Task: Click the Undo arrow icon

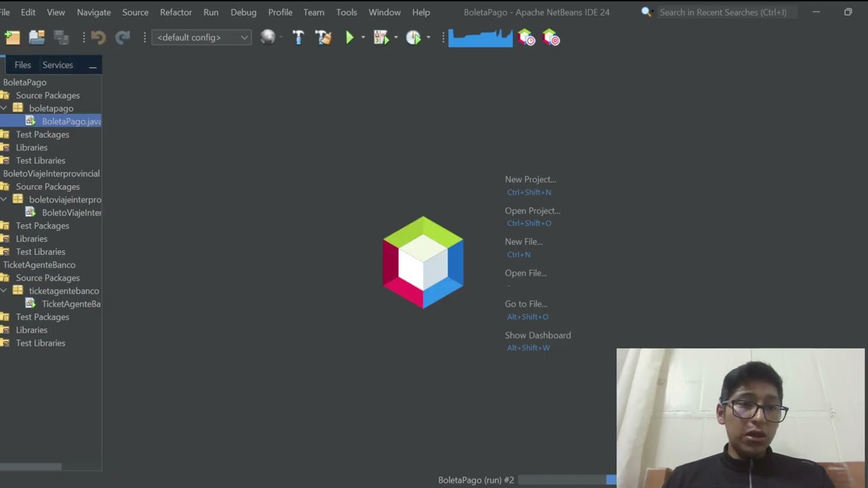Action: [98, 38]
